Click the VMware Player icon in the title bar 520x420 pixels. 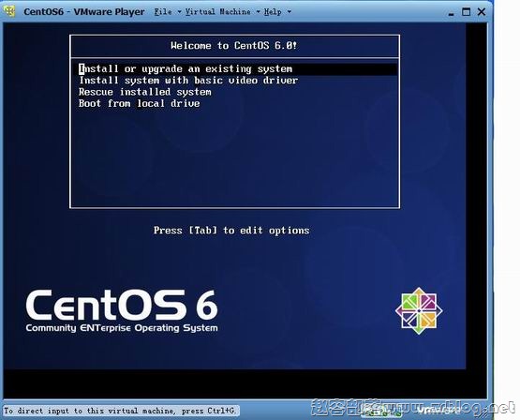tap(9, 11)
